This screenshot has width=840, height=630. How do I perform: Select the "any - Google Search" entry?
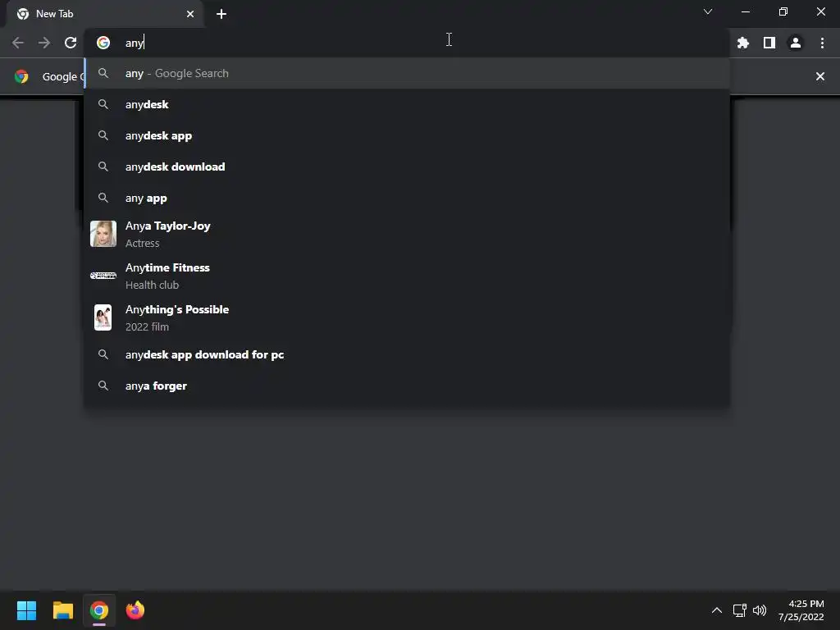(x=407, y=73)
